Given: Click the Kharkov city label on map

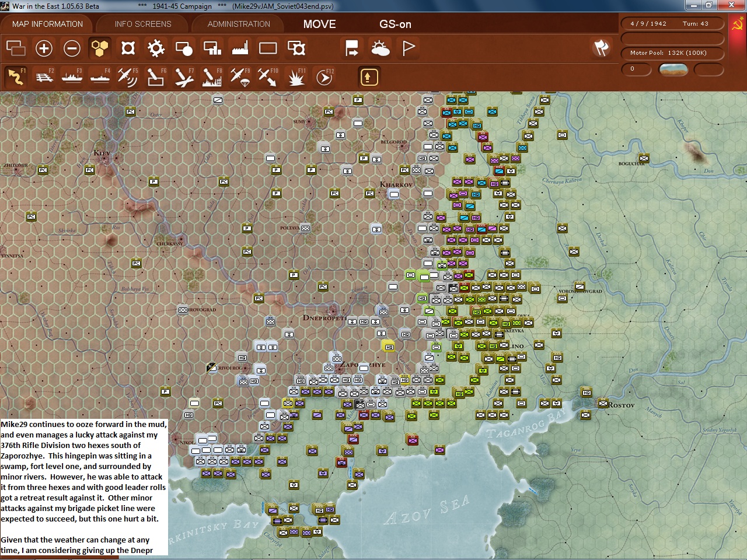Looking at the screenshot, I should [396, 184].
